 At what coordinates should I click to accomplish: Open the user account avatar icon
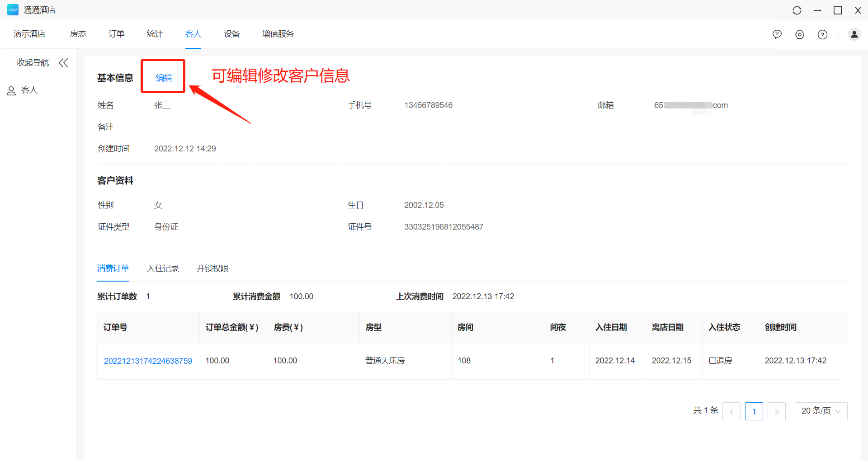coord(854,34)
